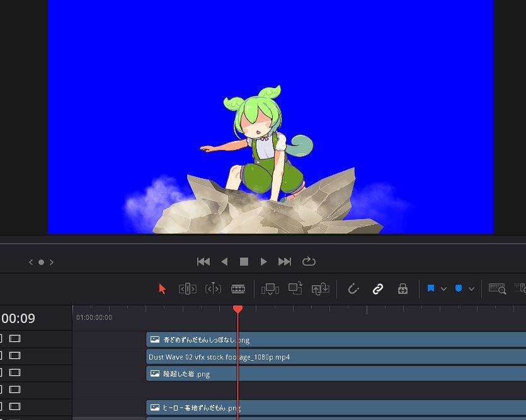
Task: Select the 隆起した岩.png clip
Action: point(336,373)
